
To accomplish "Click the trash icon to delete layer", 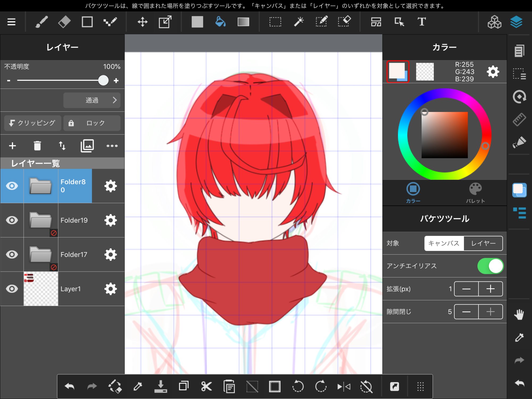I will click(x=37, y=146).
